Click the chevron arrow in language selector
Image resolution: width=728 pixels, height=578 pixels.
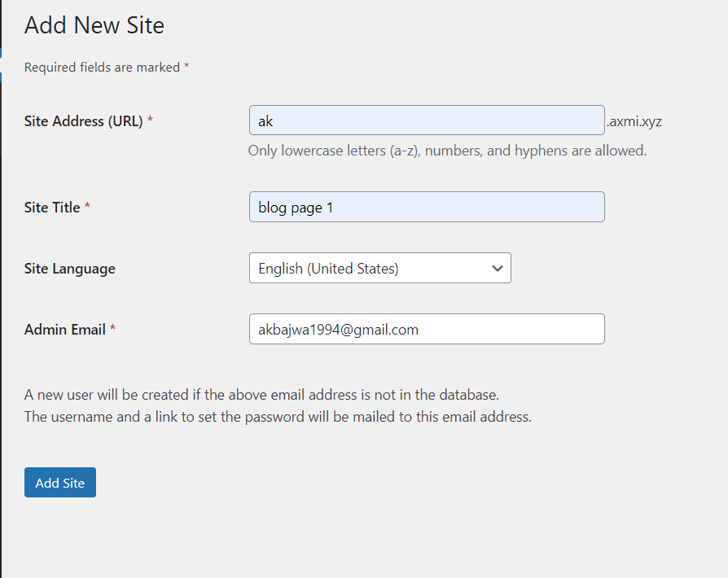(x=498, y=269)
